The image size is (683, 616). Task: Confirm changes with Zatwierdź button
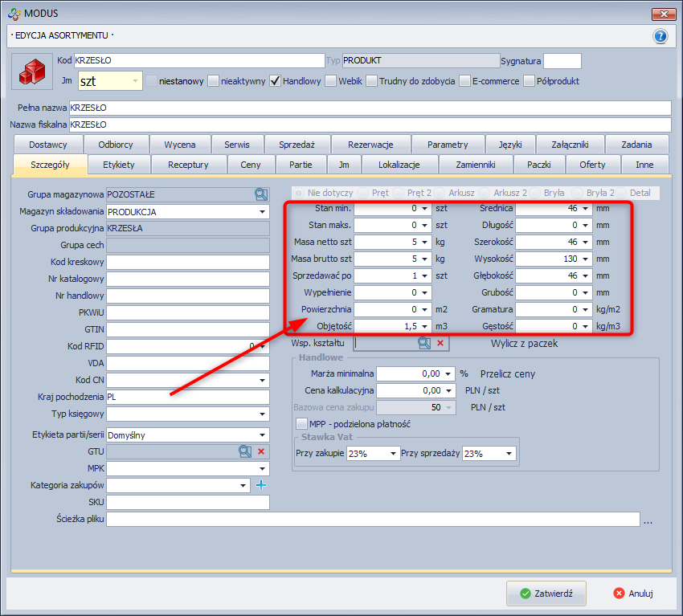546,594
